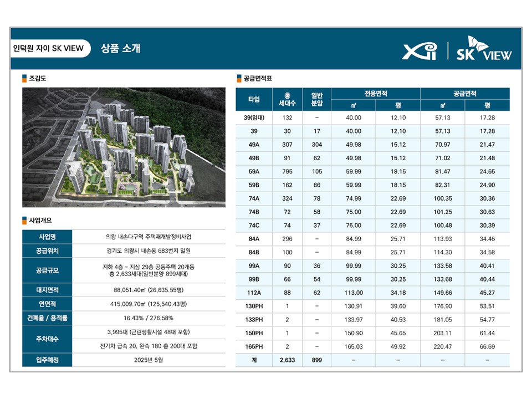
Task: Select the 74B type cell
Action: (254, 212)
